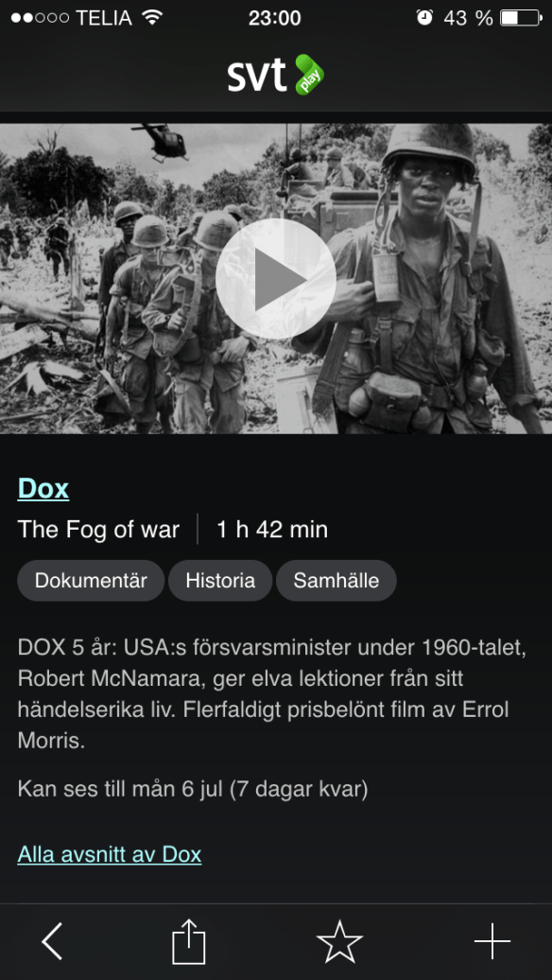Tap the 1 h 42 min duration
Image resolution: width=552 pixels, height=980 pixels.
coord(271,530)
